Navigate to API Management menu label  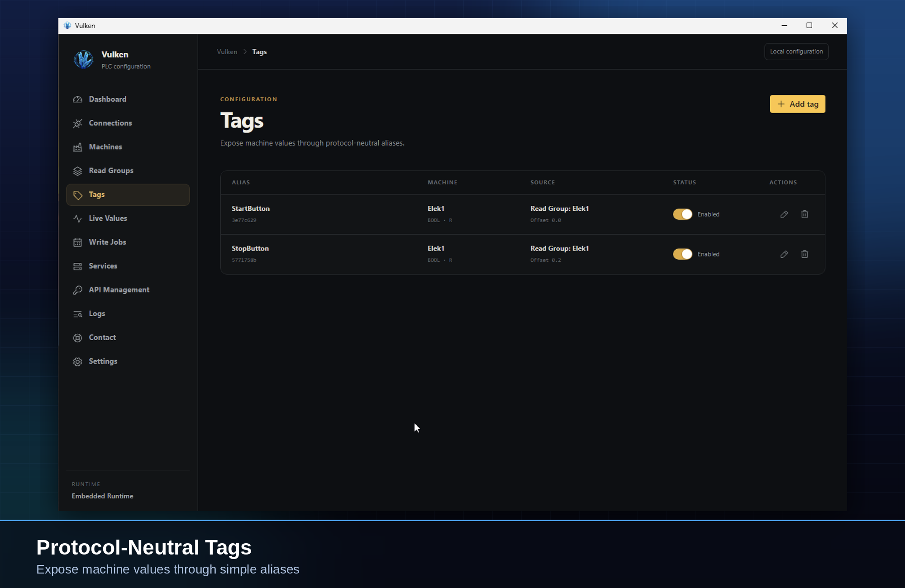pos(119,289)
